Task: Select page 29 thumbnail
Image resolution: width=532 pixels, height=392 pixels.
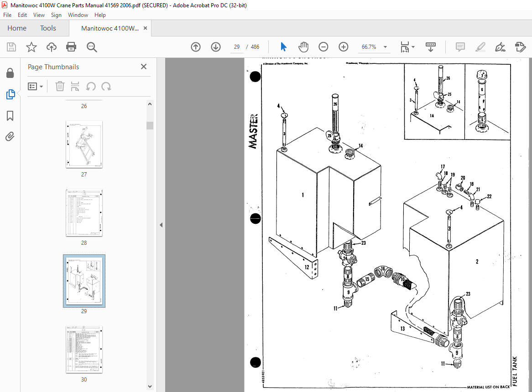Action: tap(84, 281)
